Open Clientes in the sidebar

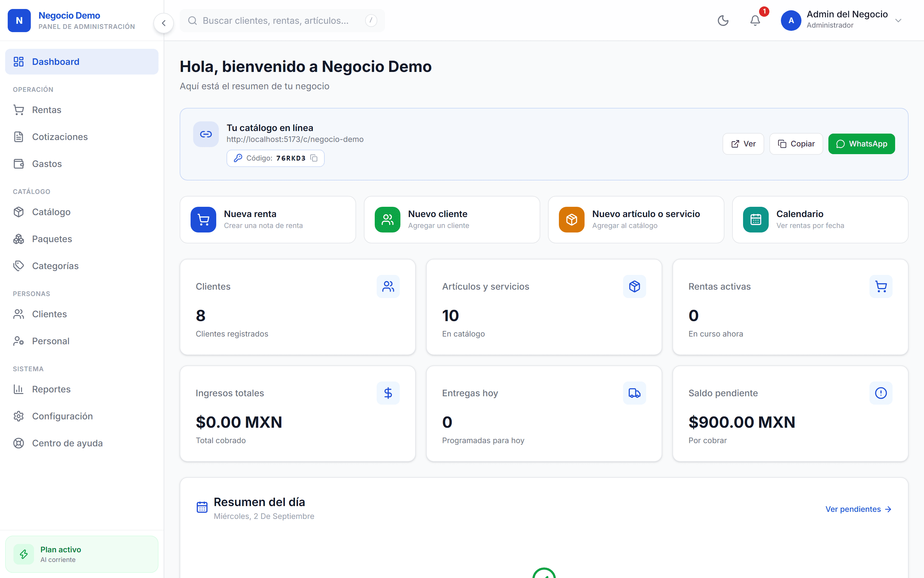[82, 314]
